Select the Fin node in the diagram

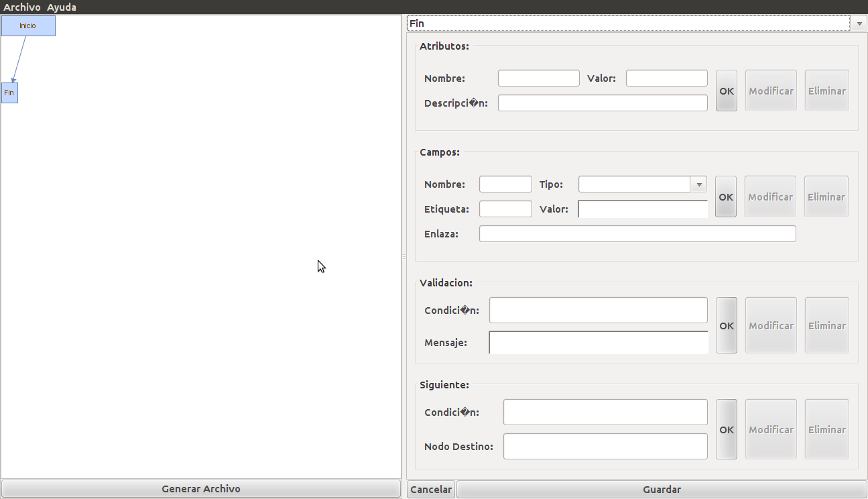[9, 93]
